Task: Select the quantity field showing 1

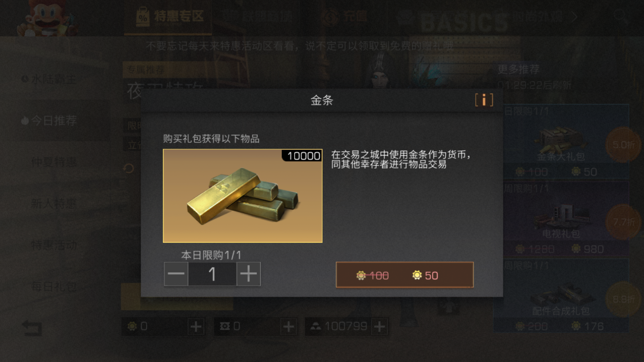Action: point(212,274)
